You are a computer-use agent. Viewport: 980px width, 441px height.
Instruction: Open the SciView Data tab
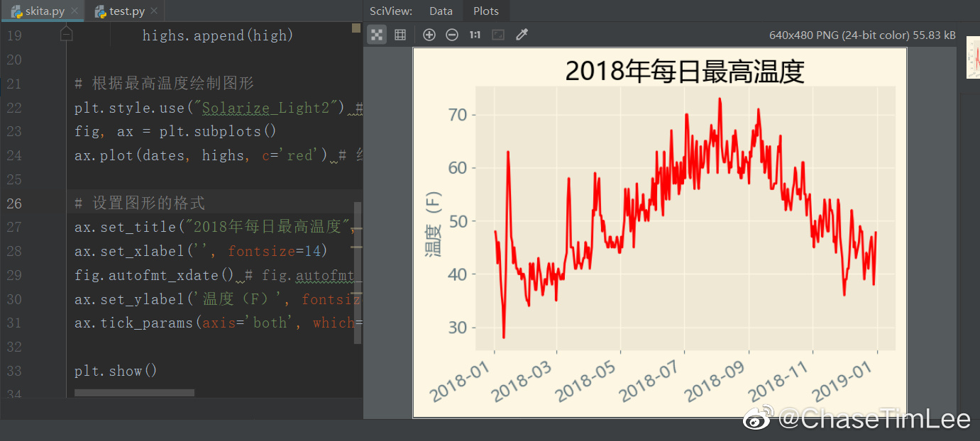pos(441,11)
